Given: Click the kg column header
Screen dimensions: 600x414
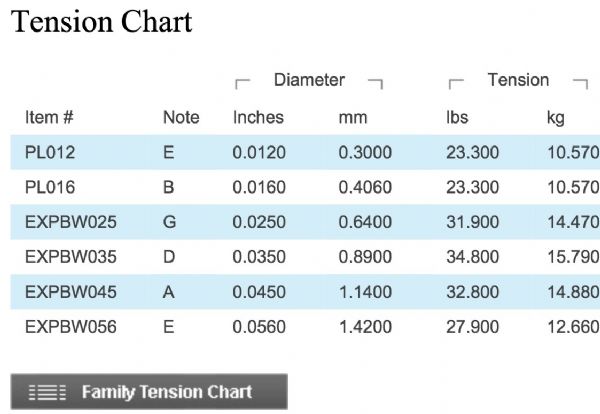Looking at the screenshot, I should point(556,118).
